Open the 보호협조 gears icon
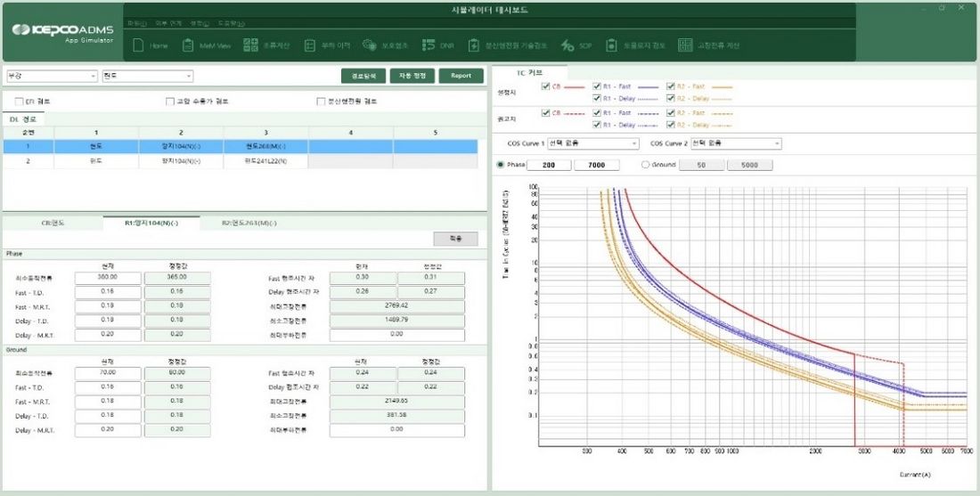The width and height of the screenshot is (980, 496). (370, 45)
